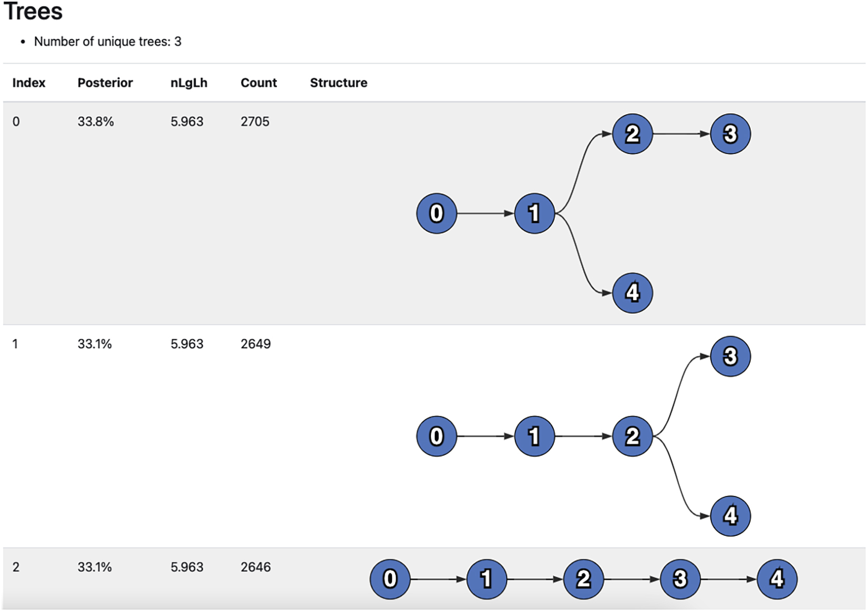Screen dimensions: 868x612
Task: Click node 2 in the first tree
Action: point(632,134)
